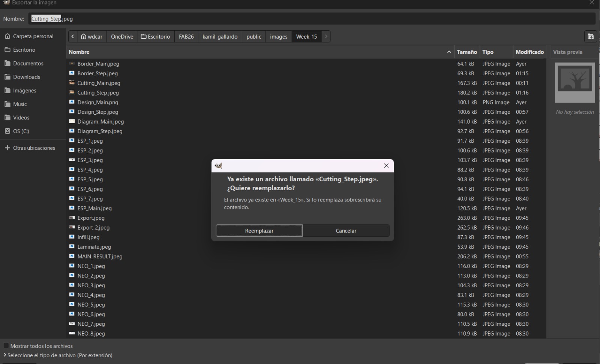
Task: Click the ESP_2.jpeg file icon
Action: click(x=72, y=150)
